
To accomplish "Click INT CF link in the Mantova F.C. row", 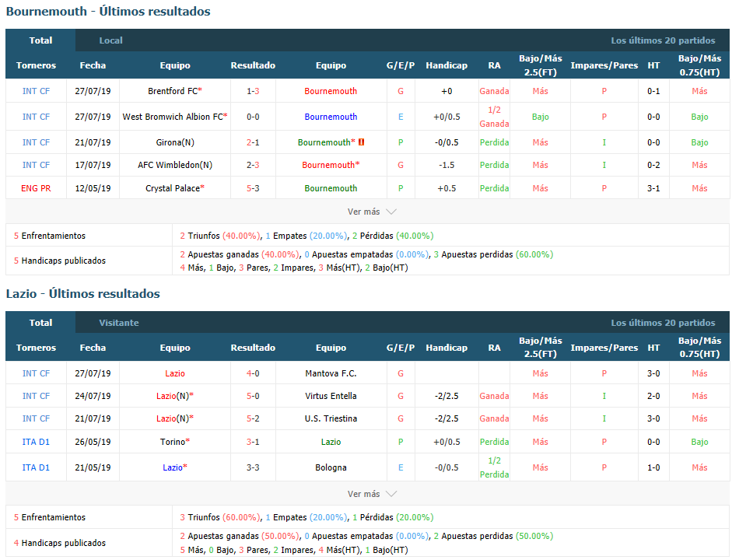I will (x=36, y=373).
